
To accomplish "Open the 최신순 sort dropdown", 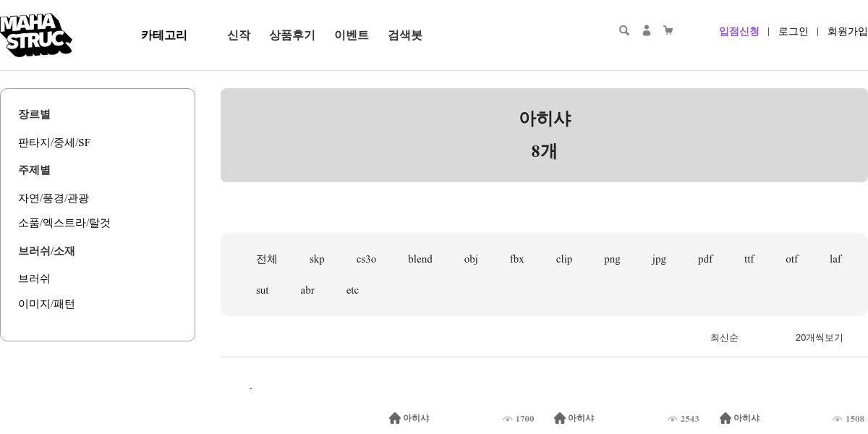I will pos(724,338).
